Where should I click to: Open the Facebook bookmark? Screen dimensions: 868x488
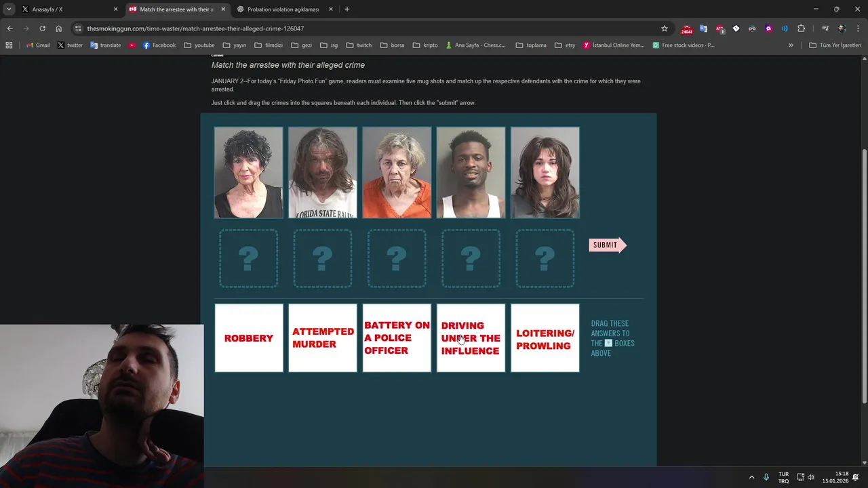(x=159, y=45)
